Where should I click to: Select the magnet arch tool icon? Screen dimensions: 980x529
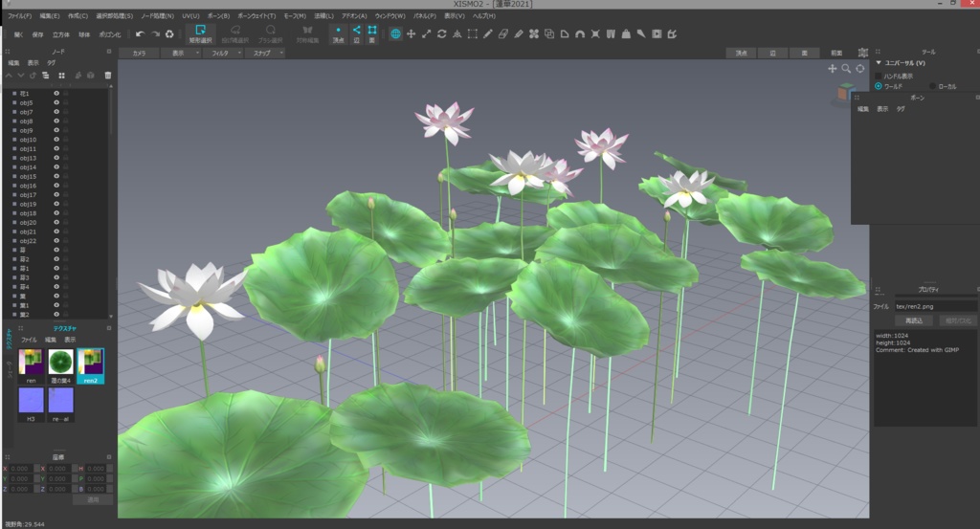pyautogui.click(x=580, y=33)
